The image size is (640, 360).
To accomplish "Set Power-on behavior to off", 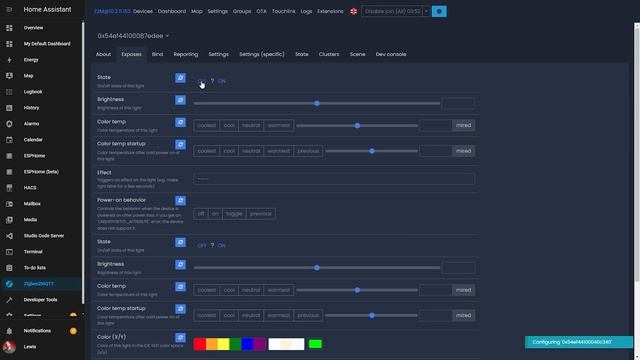I will pos(201,214).
